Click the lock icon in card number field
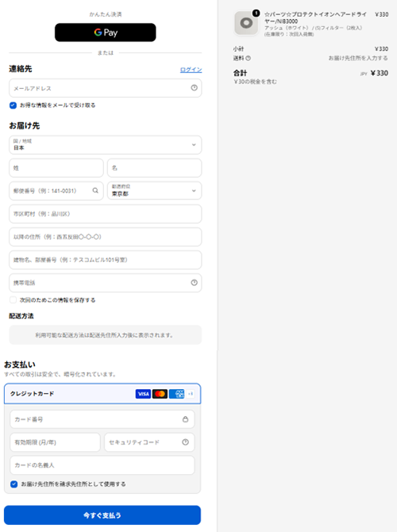 pyautogui.click(x=185, y=419)
